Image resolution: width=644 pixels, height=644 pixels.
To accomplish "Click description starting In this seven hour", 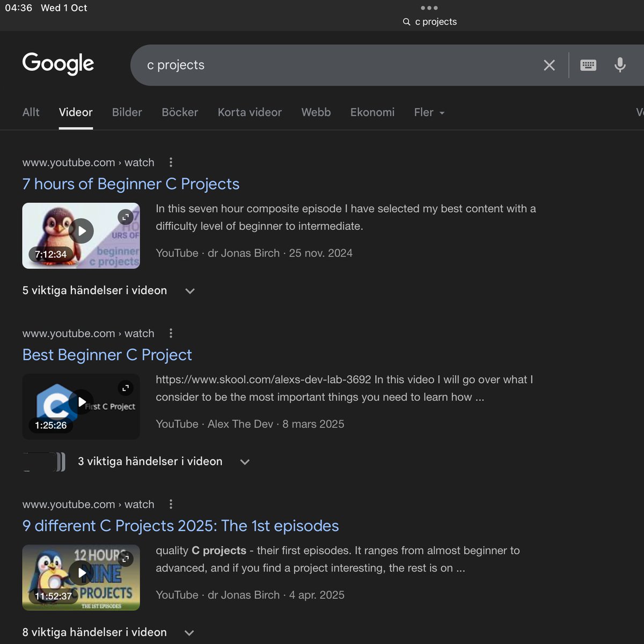I will click(346, 217).
